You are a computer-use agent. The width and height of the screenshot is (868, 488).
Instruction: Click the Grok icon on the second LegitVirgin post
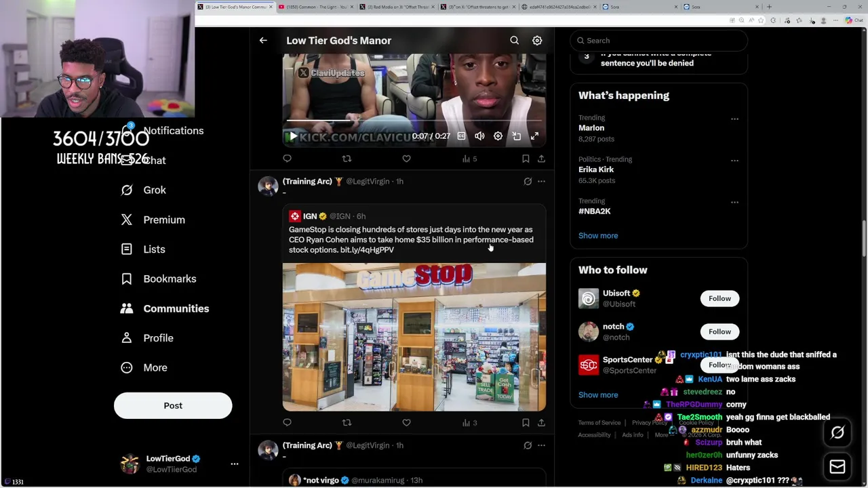click(528, 445)
